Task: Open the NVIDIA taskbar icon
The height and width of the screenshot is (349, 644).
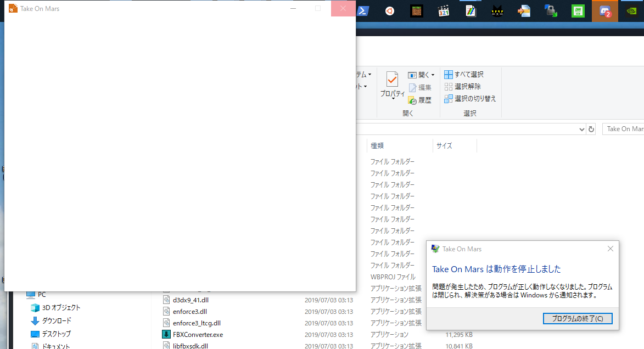Action: [x=632, y=11]
